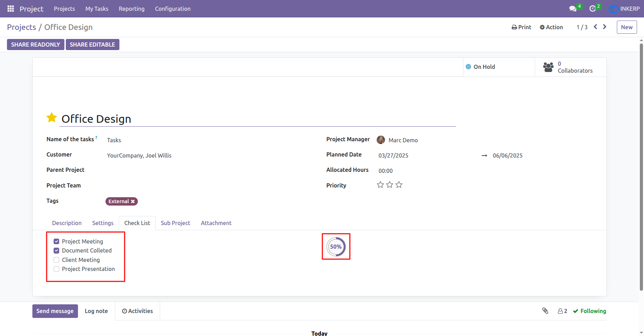The width and height of the screenshot is (644, 336).
Task: Click the Send message button
Action: click(55, 311)
